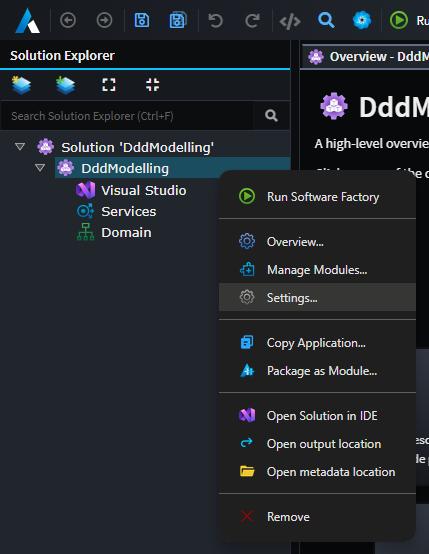Navigate back with the left arrow icon
429x554 pixels.
(68, 20)
